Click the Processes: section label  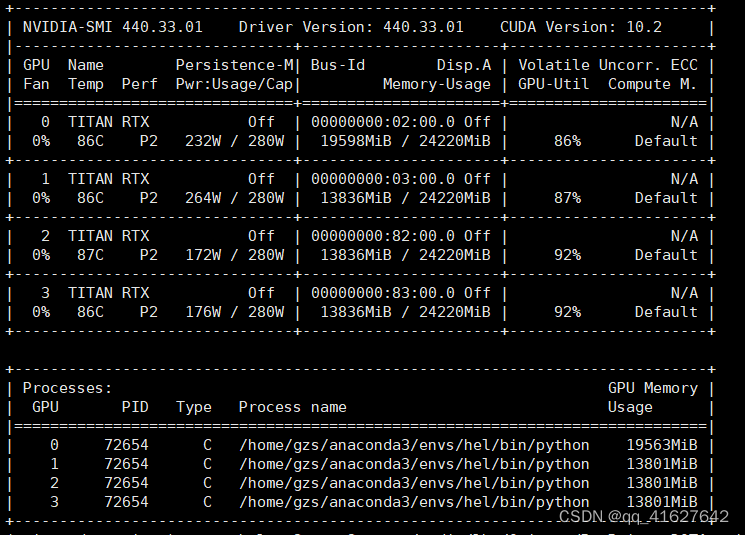coord(67,388)
